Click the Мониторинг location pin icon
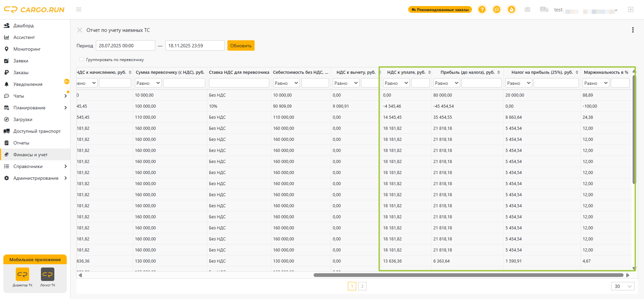This screenshot has height=299, width=644. (6, 49)
